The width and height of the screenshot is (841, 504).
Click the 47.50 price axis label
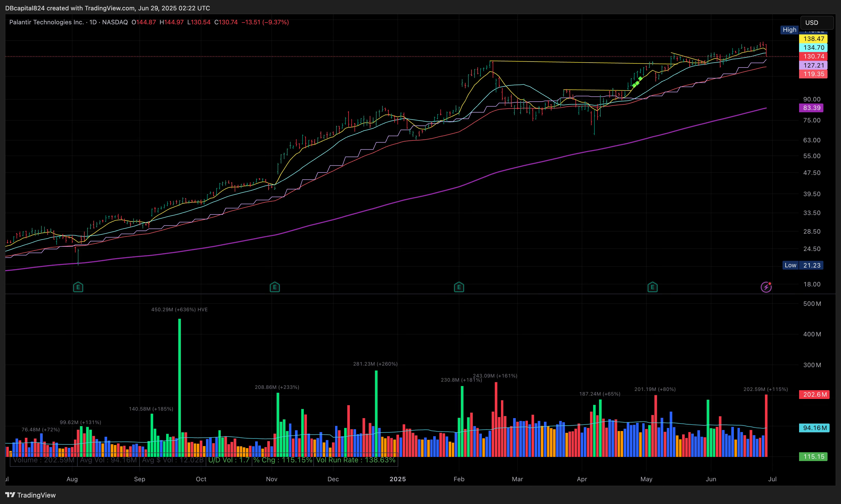[812, 173]
